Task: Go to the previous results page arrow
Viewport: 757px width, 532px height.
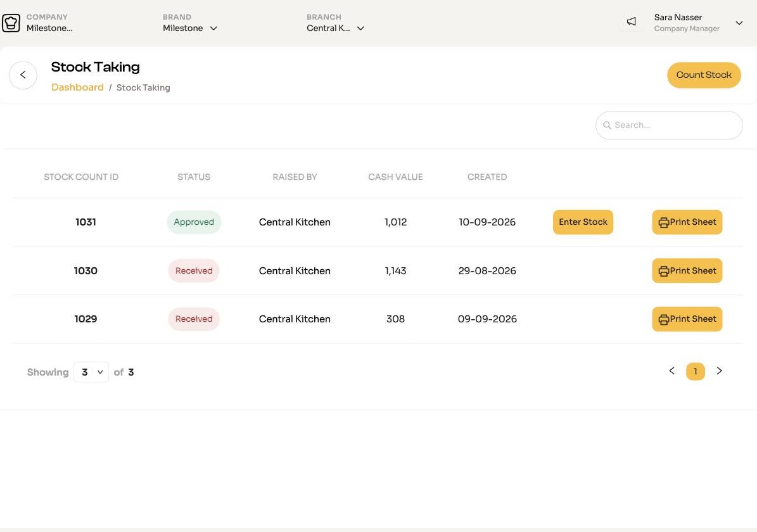Action: click(x=671, y=370)
